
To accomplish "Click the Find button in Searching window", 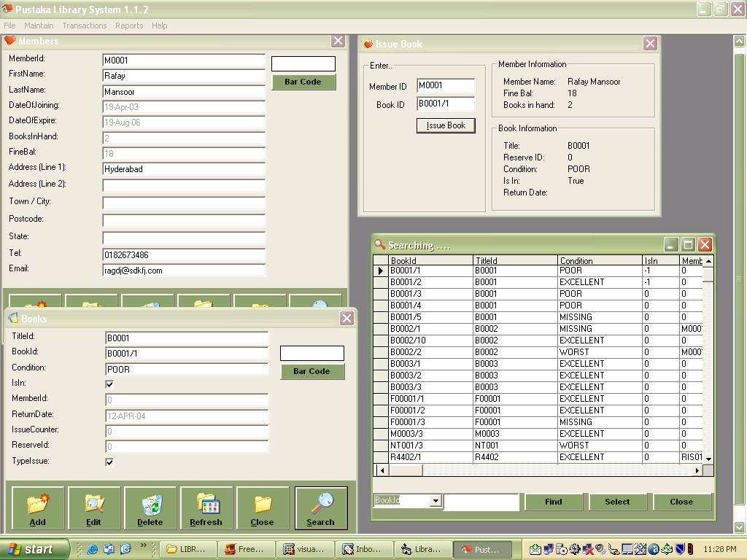I will pos(554,502).
